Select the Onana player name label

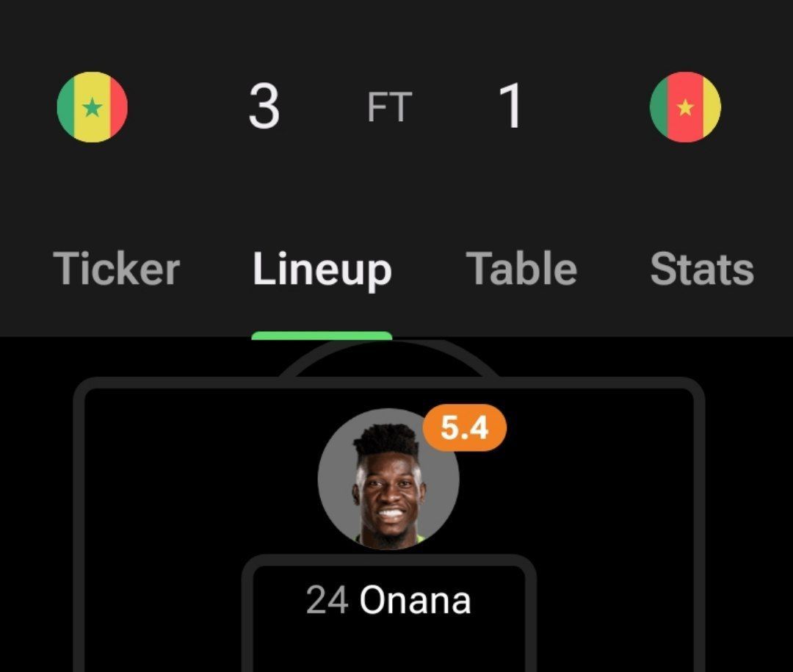tap(415, 600)
